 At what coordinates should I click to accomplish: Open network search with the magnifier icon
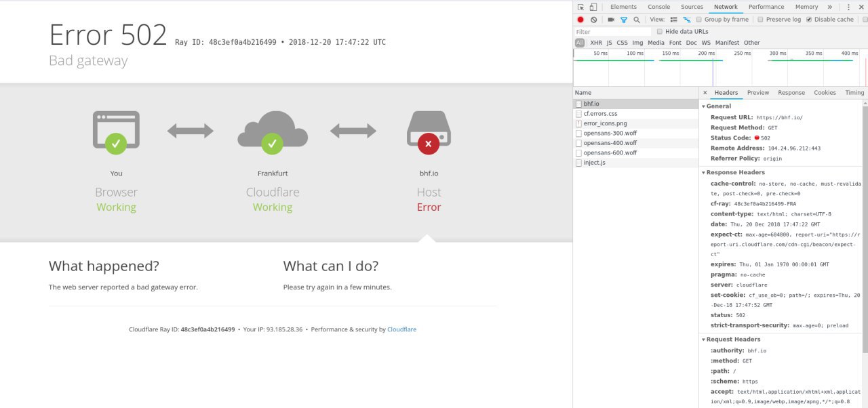[x=637, y=20]
